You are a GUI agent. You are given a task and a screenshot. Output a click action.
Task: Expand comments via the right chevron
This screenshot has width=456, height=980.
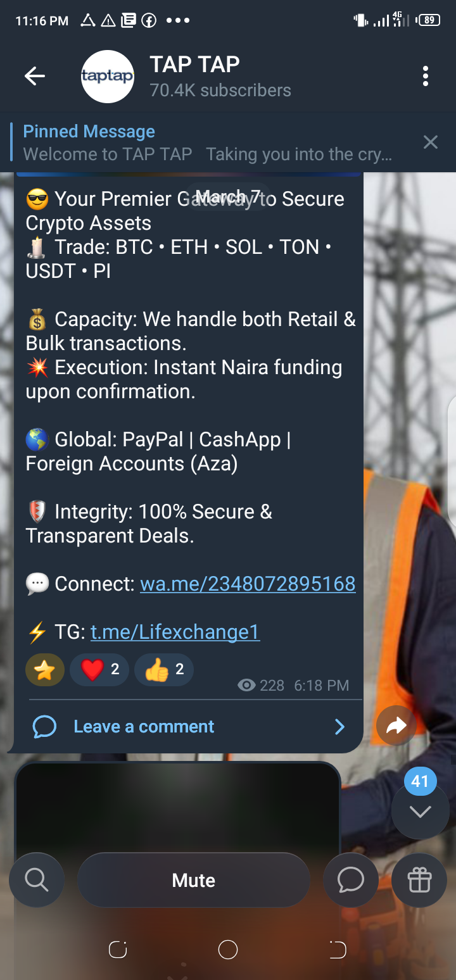point(339,727)
